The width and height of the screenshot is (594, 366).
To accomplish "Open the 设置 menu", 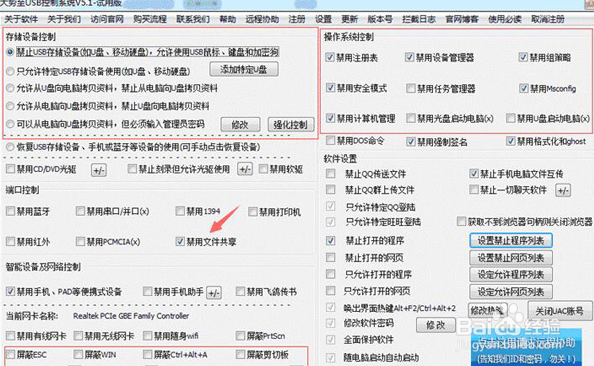I will [x=323, y=19].
